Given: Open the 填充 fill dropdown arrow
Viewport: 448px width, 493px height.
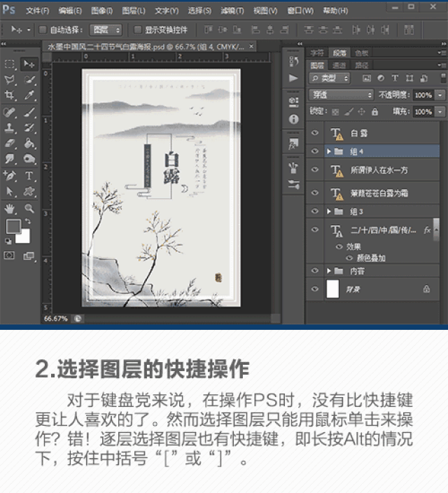Looking at the screenshot, I should click(x=440, y=111).
